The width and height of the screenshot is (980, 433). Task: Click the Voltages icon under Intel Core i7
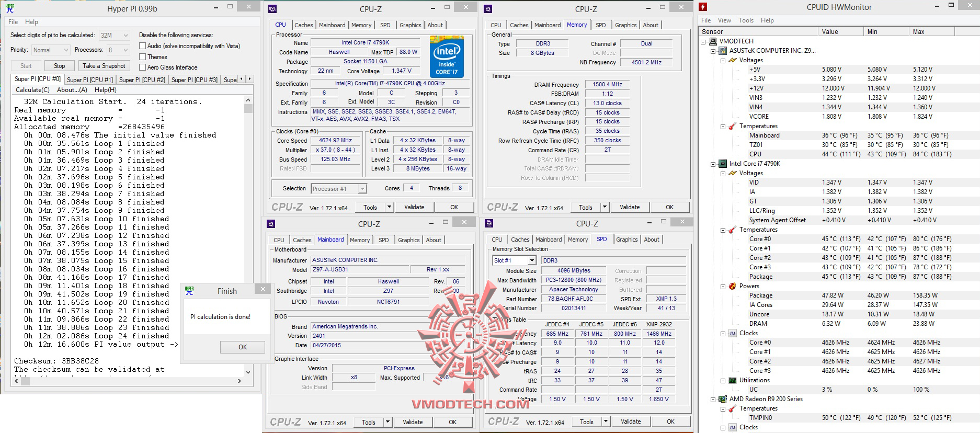click(732, 173)
